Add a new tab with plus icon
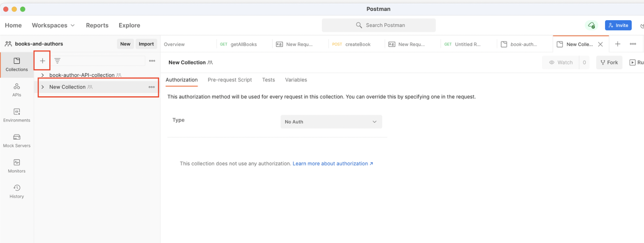This screenshot has height=243, width=644. 617,44
